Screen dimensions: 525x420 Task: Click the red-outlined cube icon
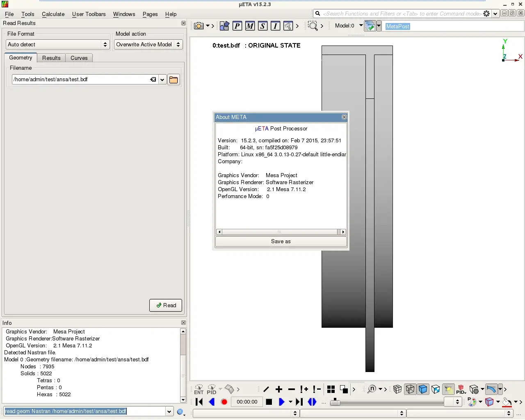point(489,402)
